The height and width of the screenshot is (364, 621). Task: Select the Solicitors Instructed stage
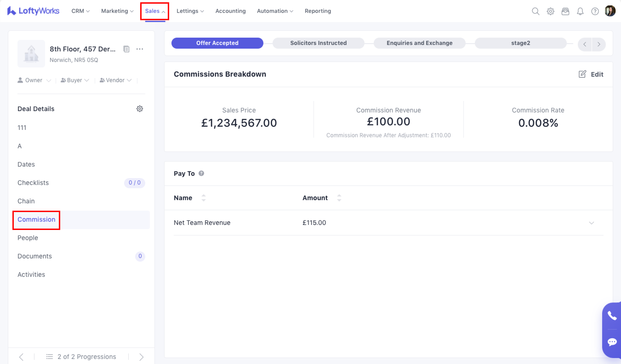click(318, 43)
